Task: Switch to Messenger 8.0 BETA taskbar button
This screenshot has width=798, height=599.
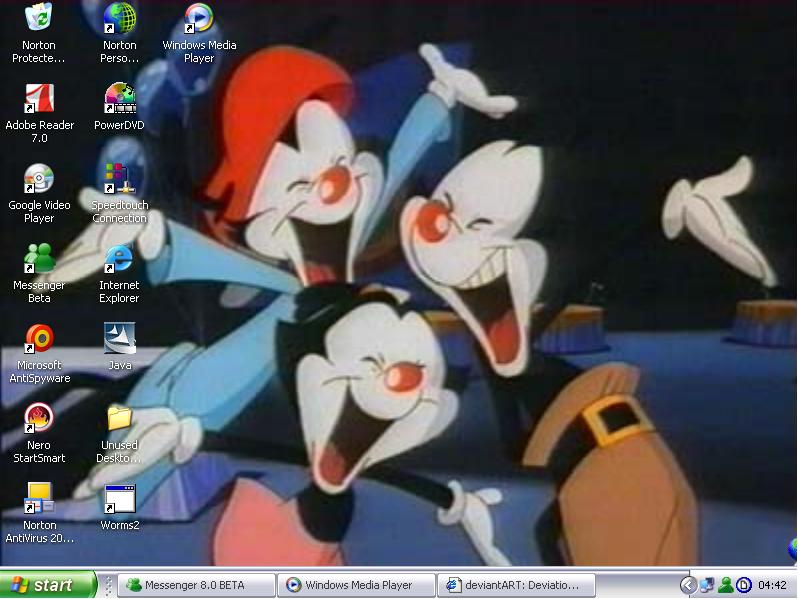Action: pyautogui.click(x=196, y=585)
